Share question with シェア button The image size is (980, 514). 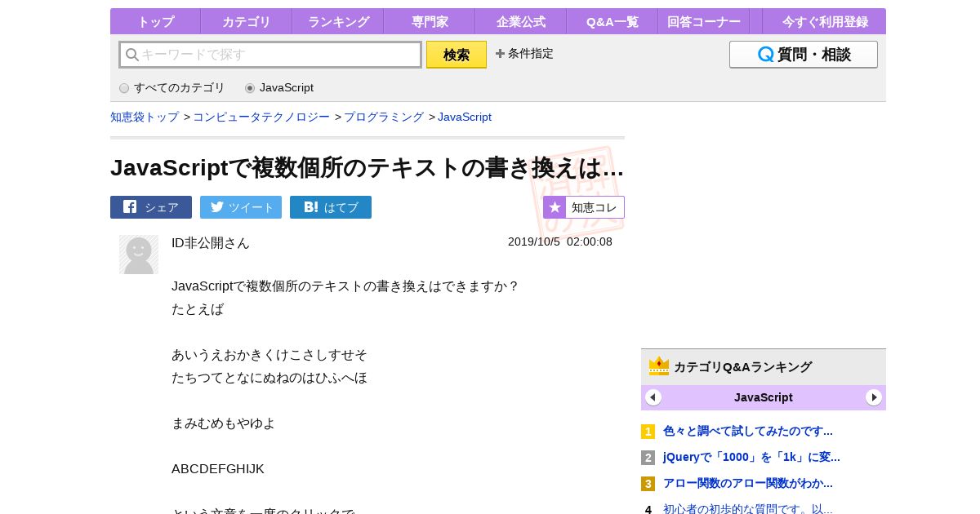151,207
